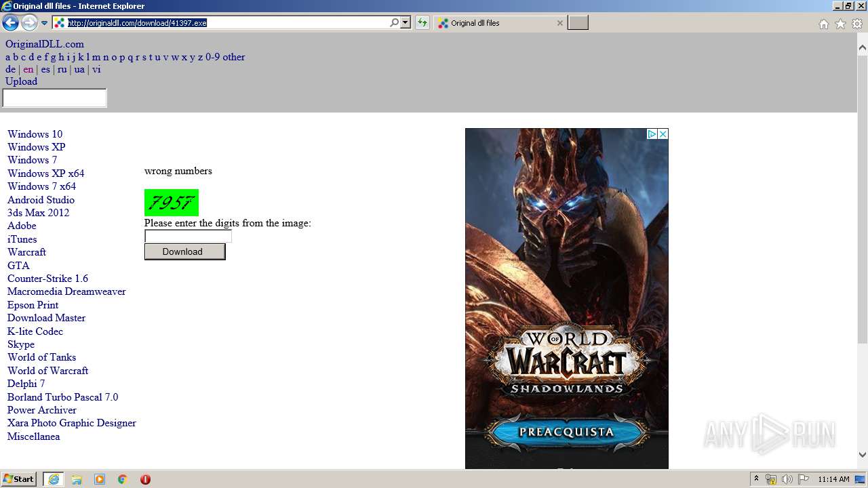Click the search magnifier in the address bar

[395, 23]
